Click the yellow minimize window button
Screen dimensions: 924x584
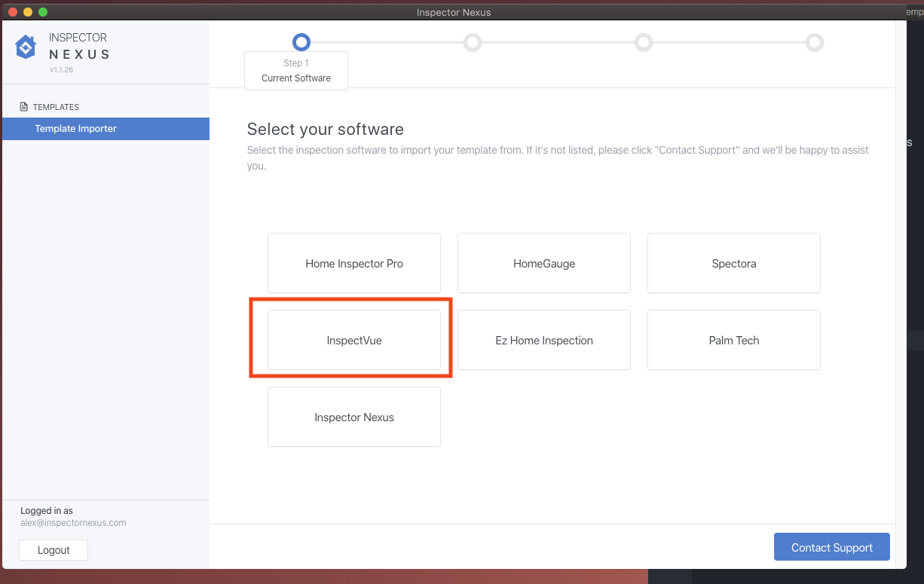coord(28,12)
